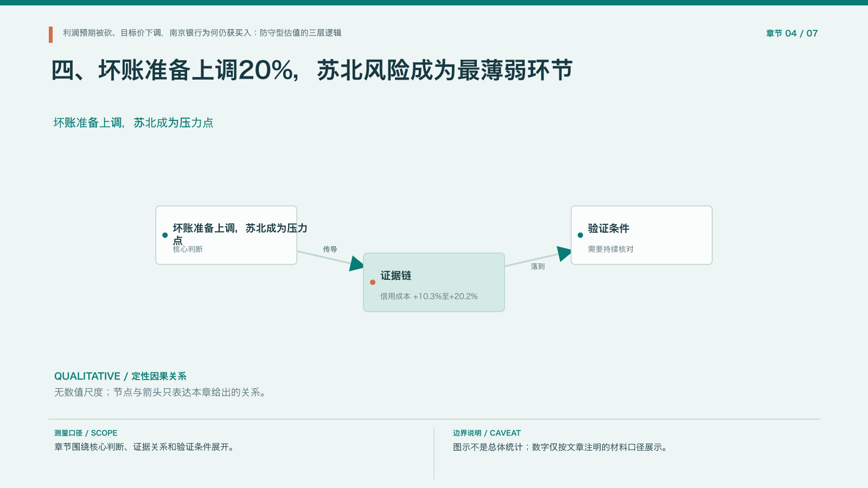Screen dimensions: 868x488
Task: Click the "需要持续核对" caption
Action: click(611, 249)
